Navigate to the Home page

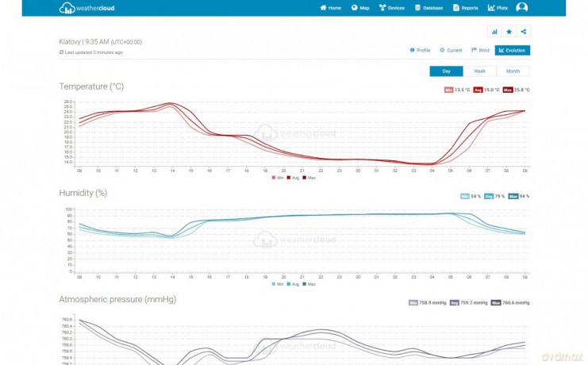tap(331, 8)
